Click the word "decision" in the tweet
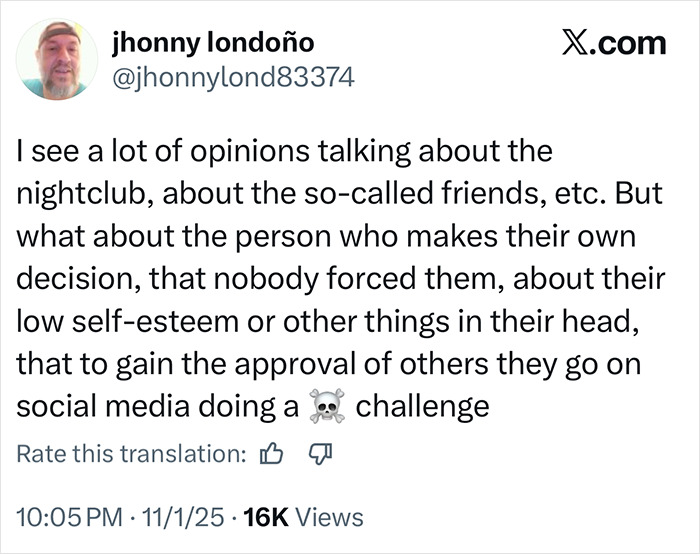This screenshot has height=554, width=700. click(78, 279)
